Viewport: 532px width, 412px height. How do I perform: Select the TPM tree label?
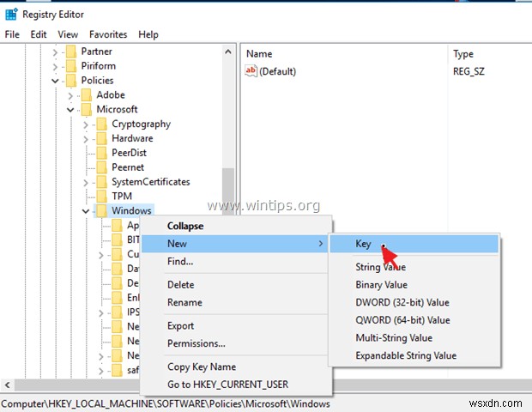tap(122, 197)
